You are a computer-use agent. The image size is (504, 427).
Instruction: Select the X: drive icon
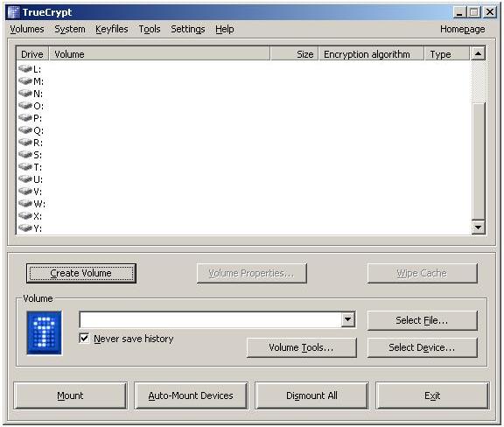[25, 216]
